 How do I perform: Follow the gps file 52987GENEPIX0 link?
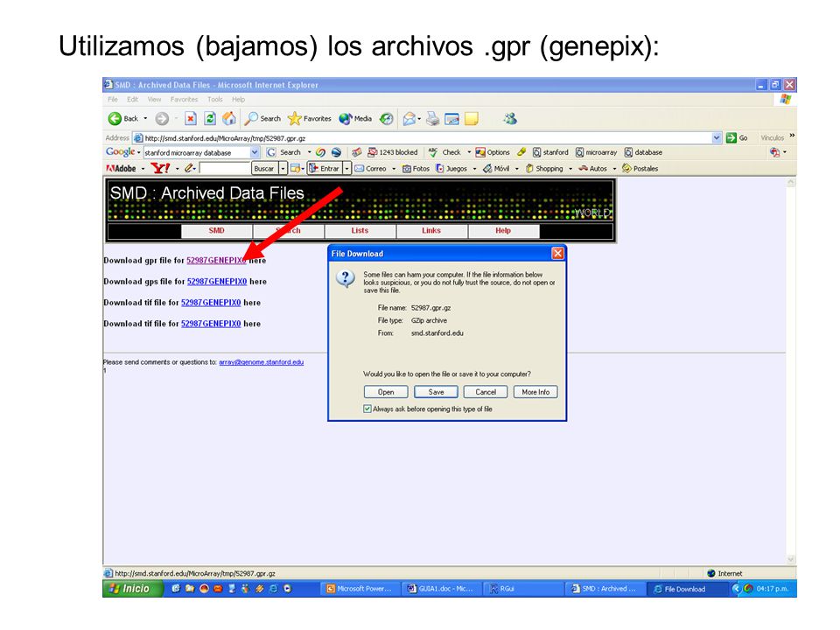point(217,281)
